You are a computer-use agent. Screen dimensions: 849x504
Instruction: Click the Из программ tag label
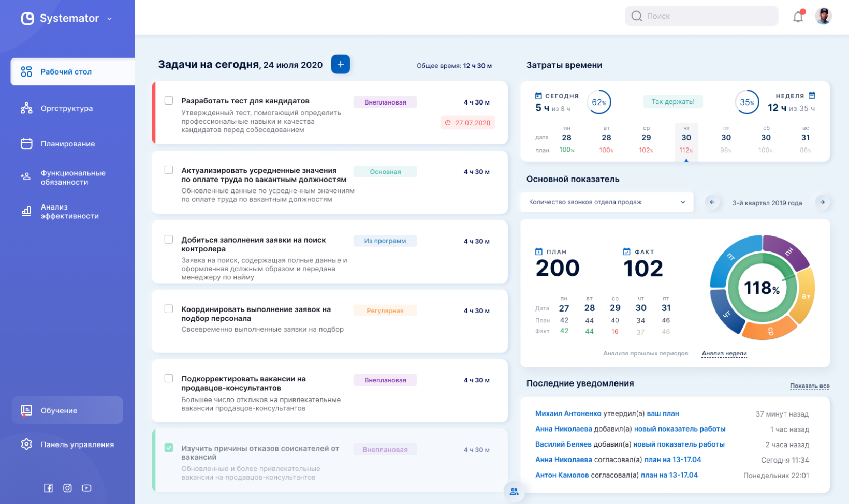385,241
